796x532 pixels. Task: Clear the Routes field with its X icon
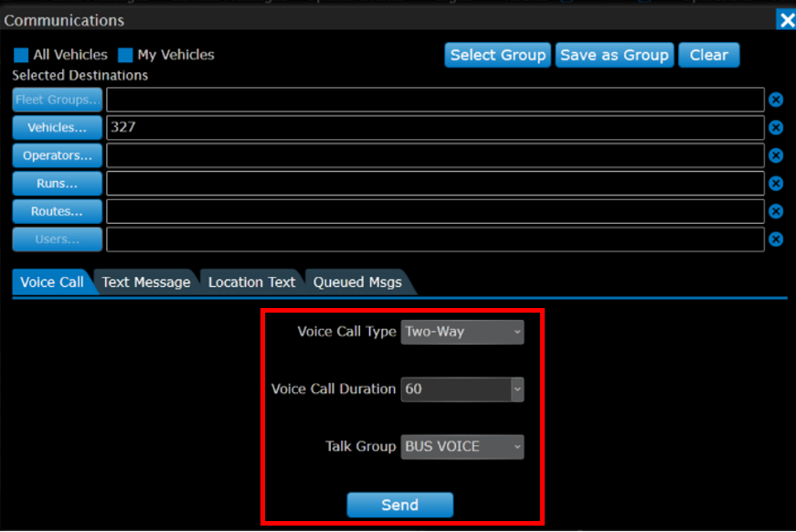(x=776, y=211)
